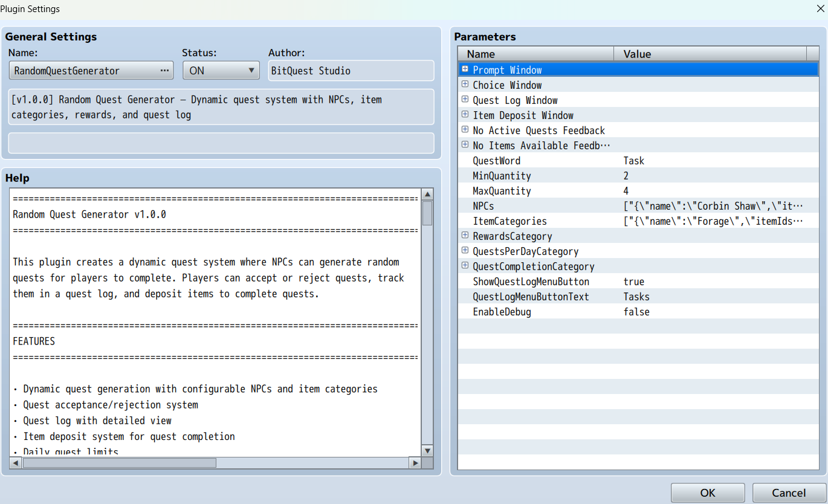Image resolution: width=828 pixels, height=504 pixels.
Task: Click 'Quest log with detailed view' help line
Action: [97, 421]
